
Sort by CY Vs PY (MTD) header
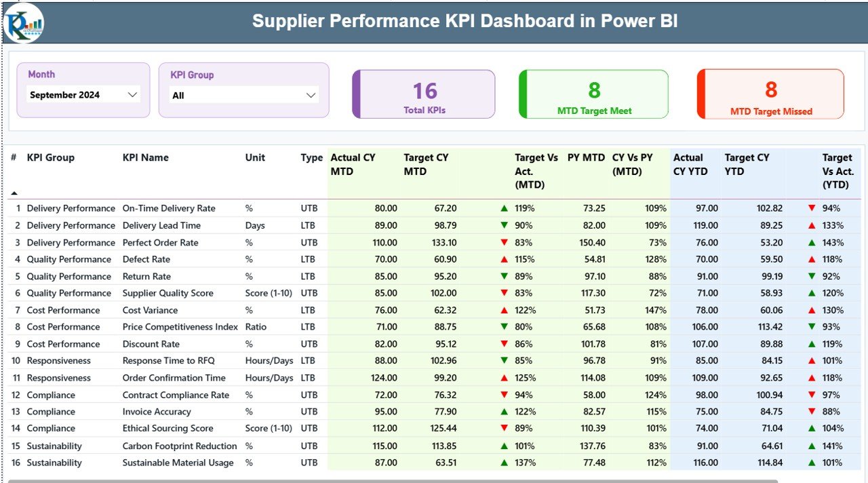[633, 164]
